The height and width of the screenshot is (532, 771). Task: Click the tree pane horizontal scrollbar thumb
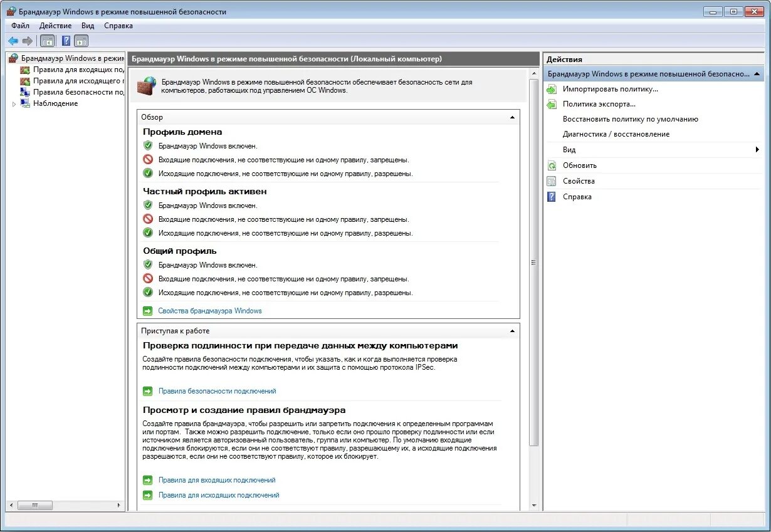point(35,505)
